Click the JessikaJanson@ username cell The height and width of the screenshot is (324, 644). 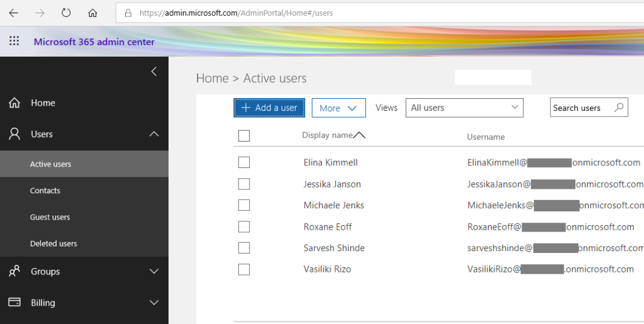coord(555,184)
